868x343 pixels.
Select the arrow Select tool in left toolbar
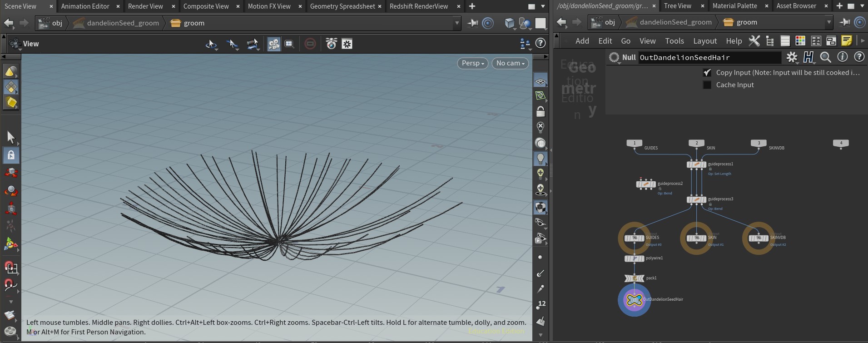click(11, 137)
